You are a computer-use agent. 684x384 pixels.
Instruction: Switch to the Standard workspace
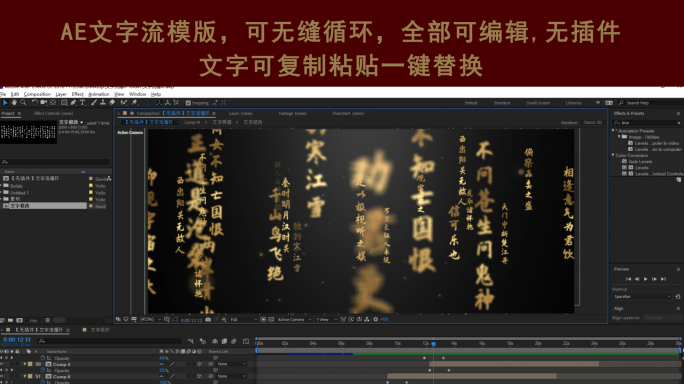click(502, 103)
